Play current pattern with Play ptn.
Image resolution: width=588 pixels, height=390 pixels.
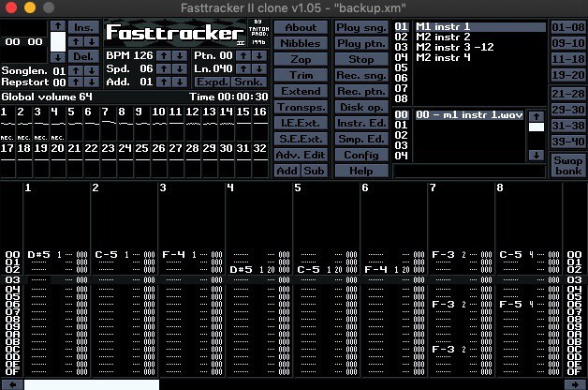point(361,43)
